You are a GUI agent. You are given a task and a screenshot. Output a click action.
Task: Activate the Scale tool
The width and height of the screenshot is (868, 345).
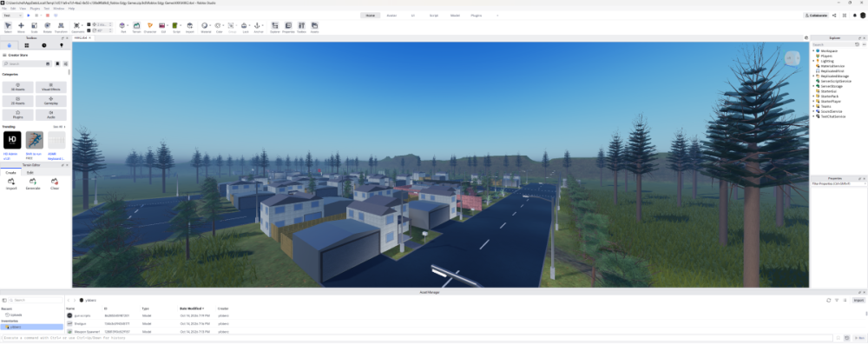pos(35,27)
